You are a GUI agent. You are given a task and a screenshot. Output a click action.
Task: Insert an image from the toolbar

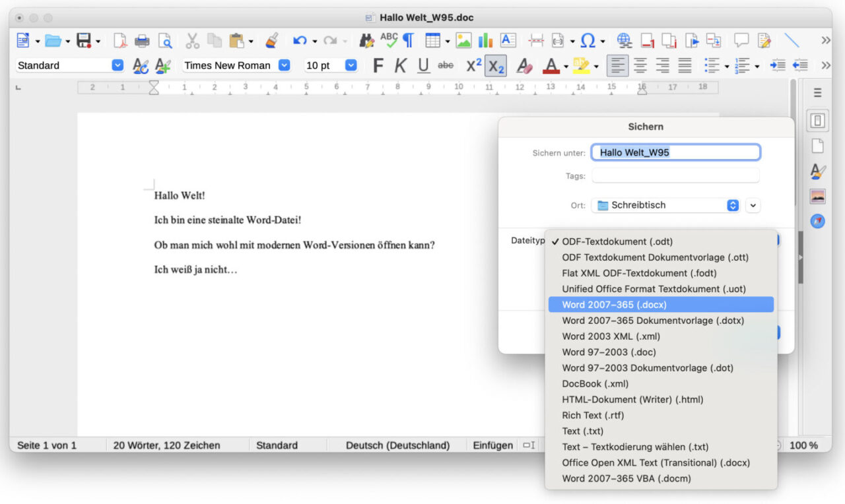click(x=463, y=40)
